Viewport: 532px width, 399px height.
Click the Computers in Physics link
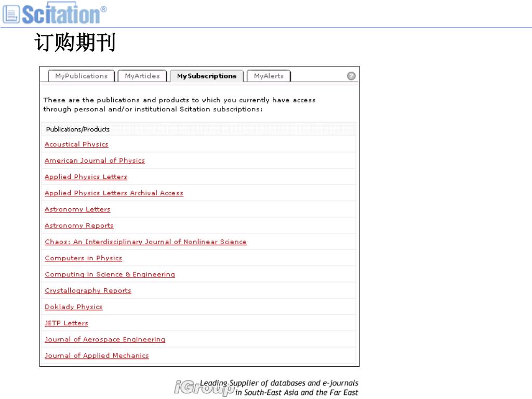[x=83, y=258]
